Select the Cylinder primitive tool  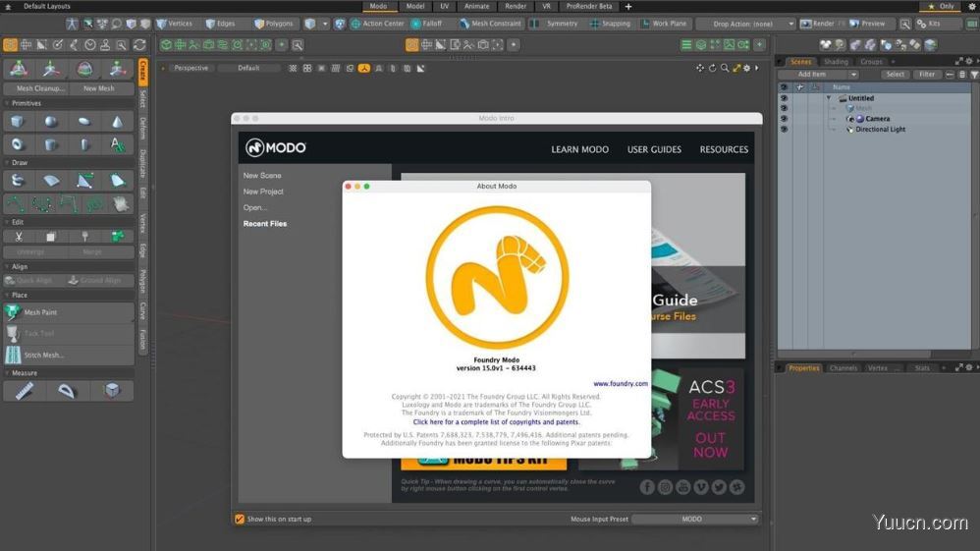click(51, 144)
